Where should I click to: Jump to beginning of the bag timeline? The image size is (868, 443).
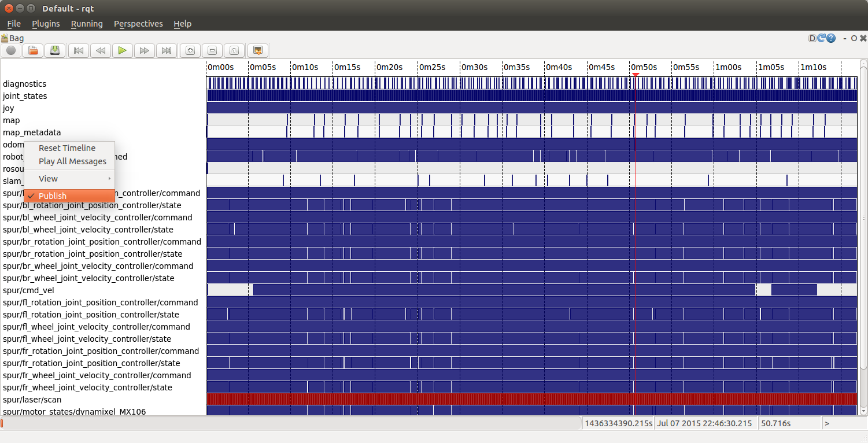pos(79,51)
